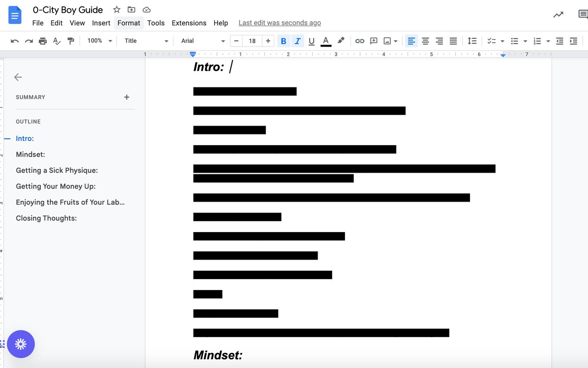
Task: Open the zoom level dropdown at 100%
Action: pos(99,41)
